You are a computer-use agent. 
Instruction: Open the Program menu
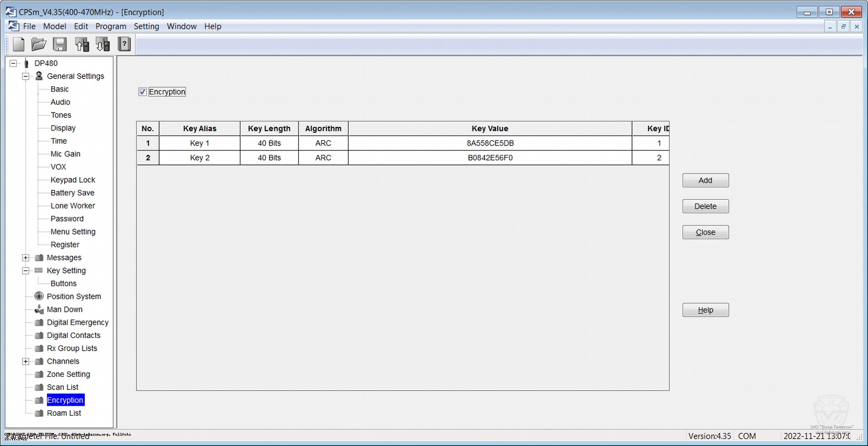coord(111,26)
